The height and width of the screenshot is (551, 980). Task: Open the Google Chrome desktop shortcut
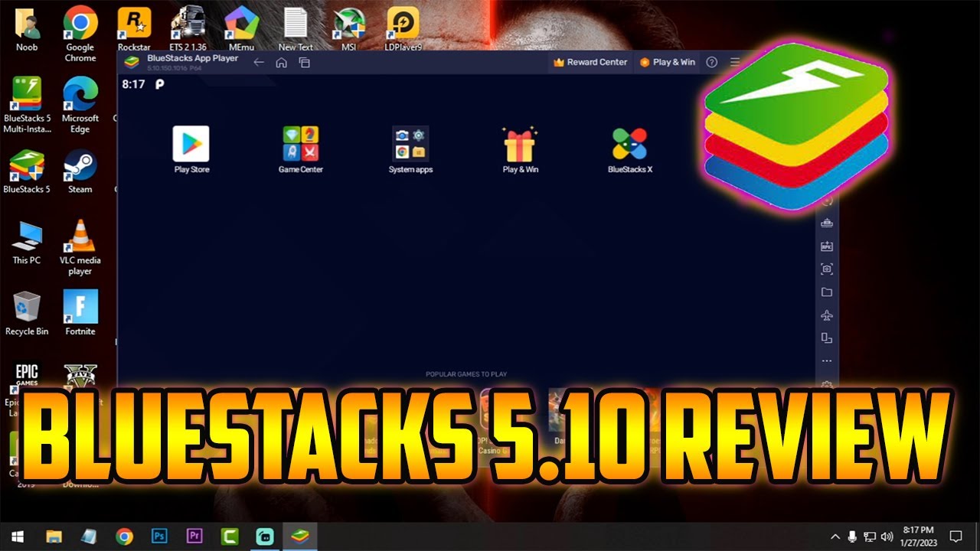80,34
